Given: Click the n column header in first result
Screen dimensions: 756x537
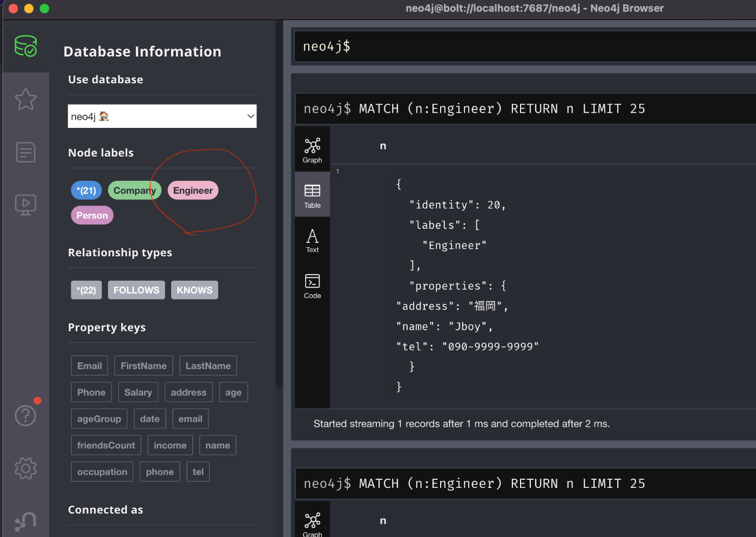Looking at the screenshot, I should point(383,146).
